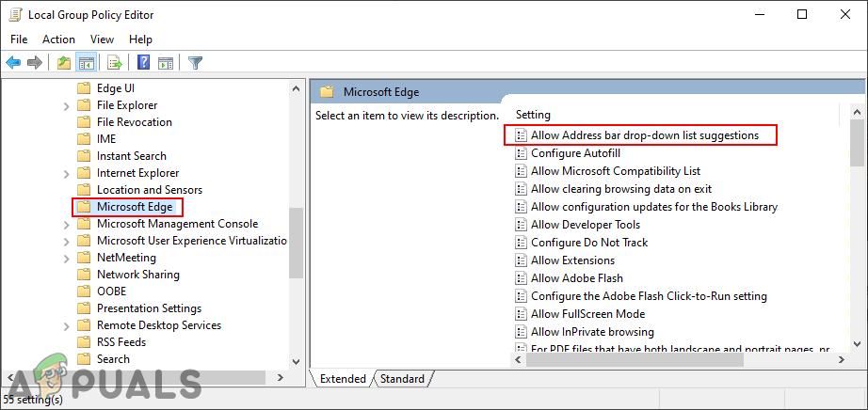868x410 pixels.
Task: Select the Location and Sensors folder
Action: point(150,190)
